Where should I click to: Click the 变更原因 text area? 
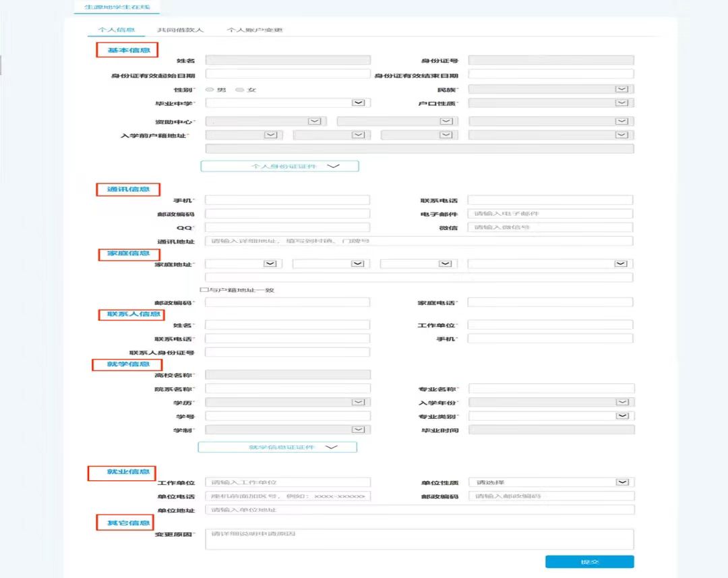point(419,539)
